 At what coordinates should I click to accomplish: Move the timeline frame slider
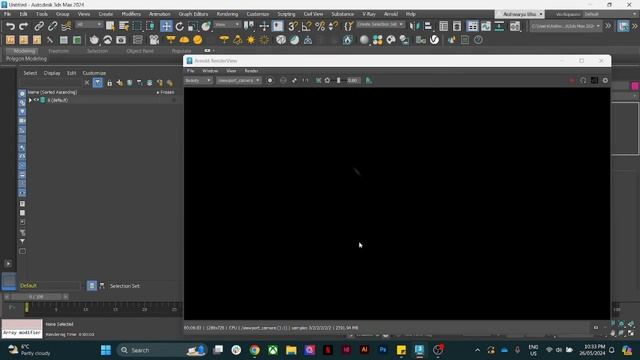pos(36,297)
